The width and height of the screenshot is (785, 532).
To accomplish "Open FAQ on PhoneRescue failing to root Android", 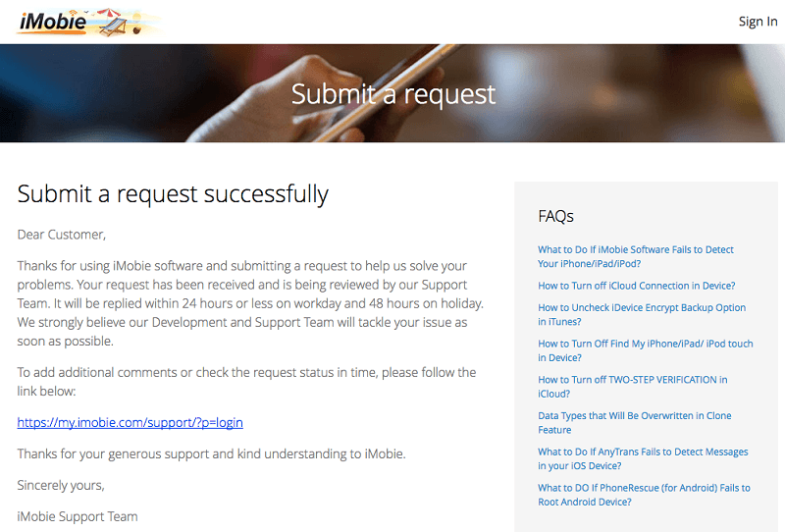I will (x=644, y=495).
